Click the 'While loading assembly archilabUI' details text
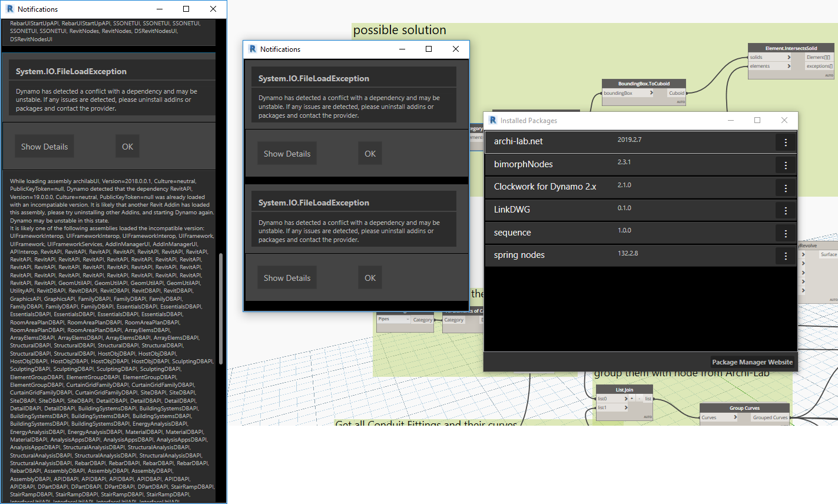Viewport: 838px width, 504px height. tap(112, 201)
